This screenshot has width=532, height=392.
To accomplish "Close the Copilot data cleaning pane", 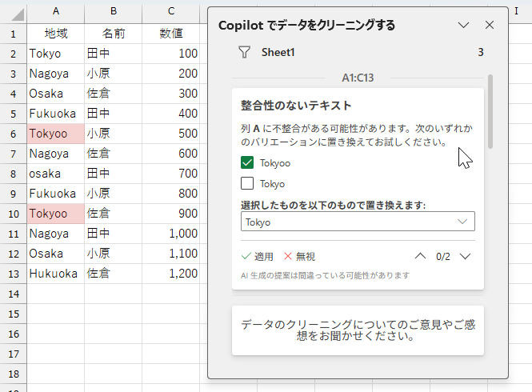I will click(x=490, y=25).
